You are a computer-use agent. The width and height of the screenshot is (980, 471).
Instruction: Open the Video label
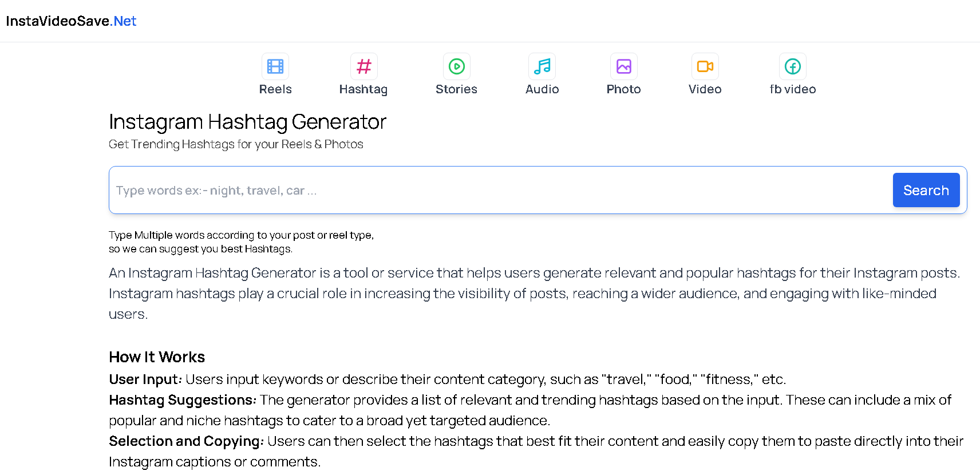[x=705, y=89]
